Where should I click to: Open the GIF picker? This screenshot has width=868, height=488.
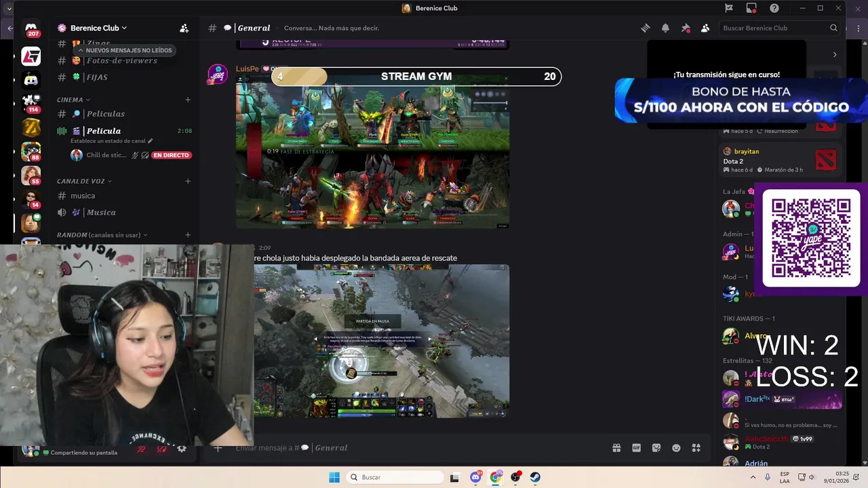[636, 448]
